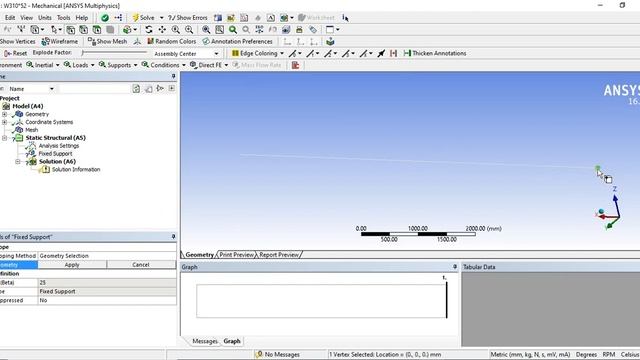Adjust the Explode Factor slider
Screen dimensions: 640x360
tap(114, 53)
